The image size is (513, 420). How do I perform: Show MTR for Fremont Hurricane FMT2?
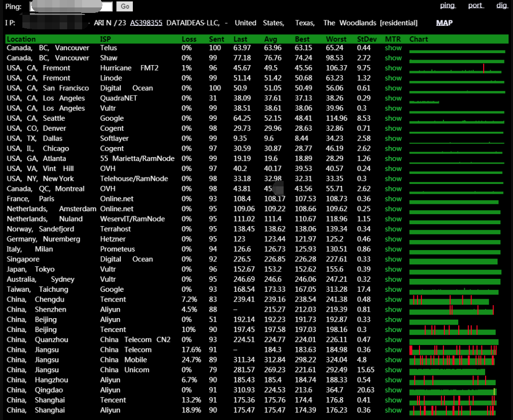(x=393, y=68)
